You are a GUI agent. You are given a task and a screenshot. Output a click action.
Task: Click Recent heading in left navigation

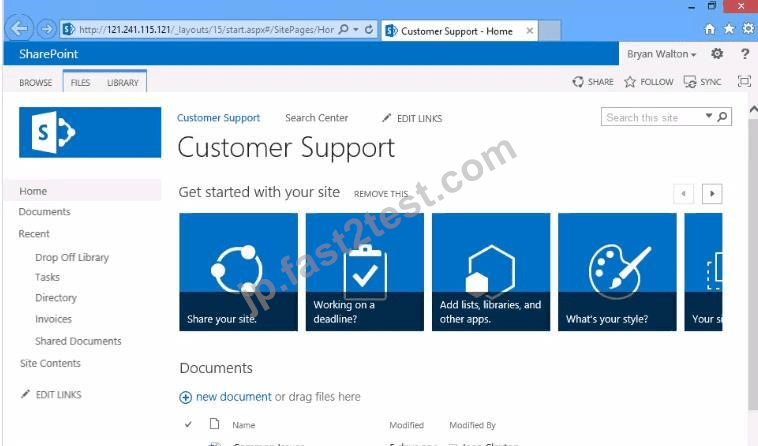34,234
